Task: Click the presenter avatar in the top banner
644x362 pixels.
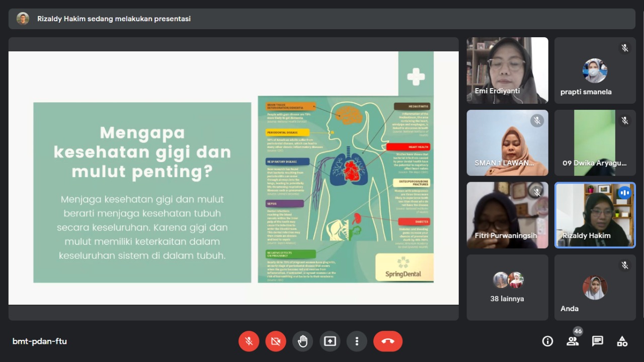Action: click(x=23, y=19)
